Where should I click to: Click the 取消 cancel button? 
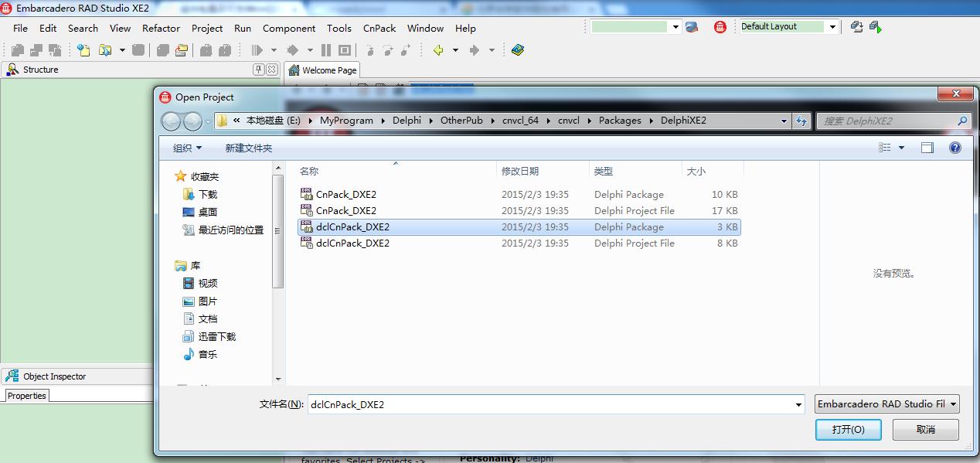coord(925,429)
